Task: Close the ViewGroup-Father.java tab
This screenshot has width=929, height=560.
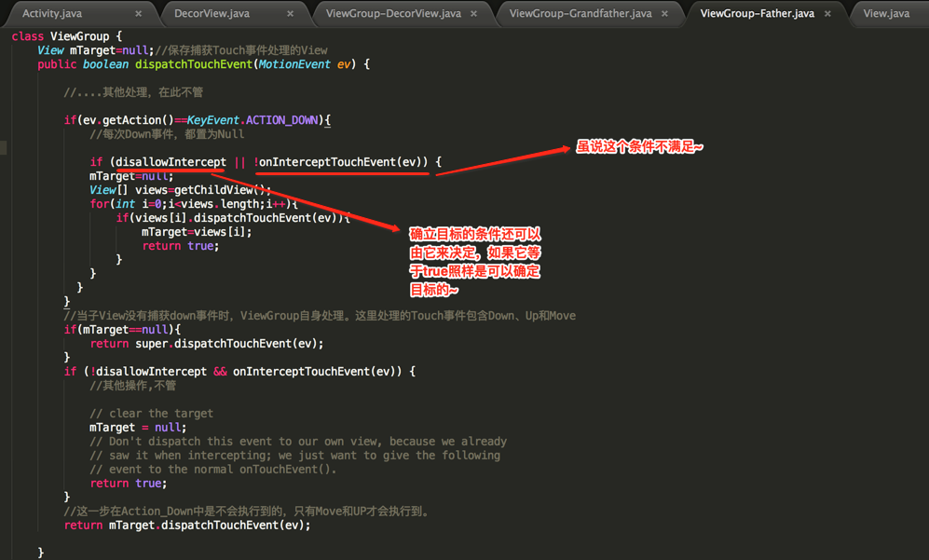Action: 827,14
